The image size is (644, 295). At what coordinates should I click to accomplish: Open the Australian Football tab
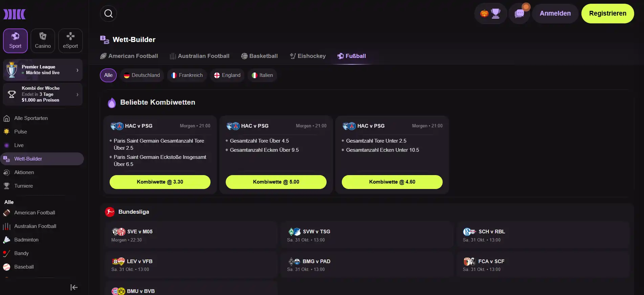point(200,56)
